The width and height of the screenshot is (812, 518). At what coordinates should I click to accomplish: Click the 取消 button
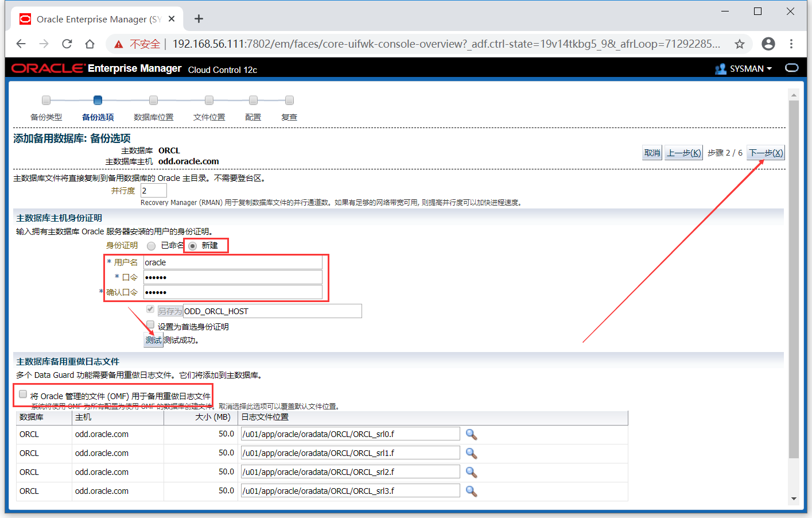click(652, 153)
